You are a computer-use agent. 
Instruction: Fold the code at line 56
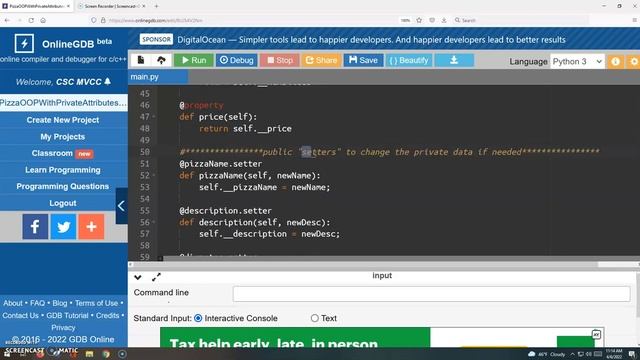click(154, 222)
